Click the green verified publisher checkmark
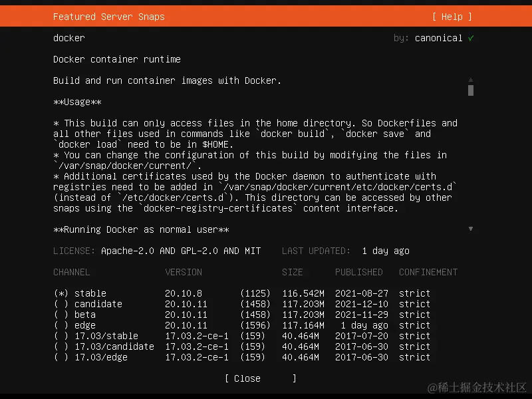Screen dimensions: 532x399 (x=471, y=38)
